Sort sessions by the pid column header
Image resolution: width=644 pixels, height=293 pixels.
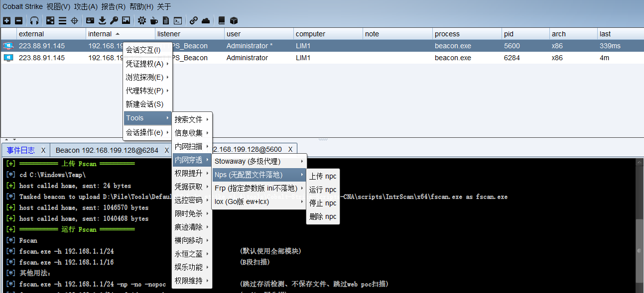525,34
